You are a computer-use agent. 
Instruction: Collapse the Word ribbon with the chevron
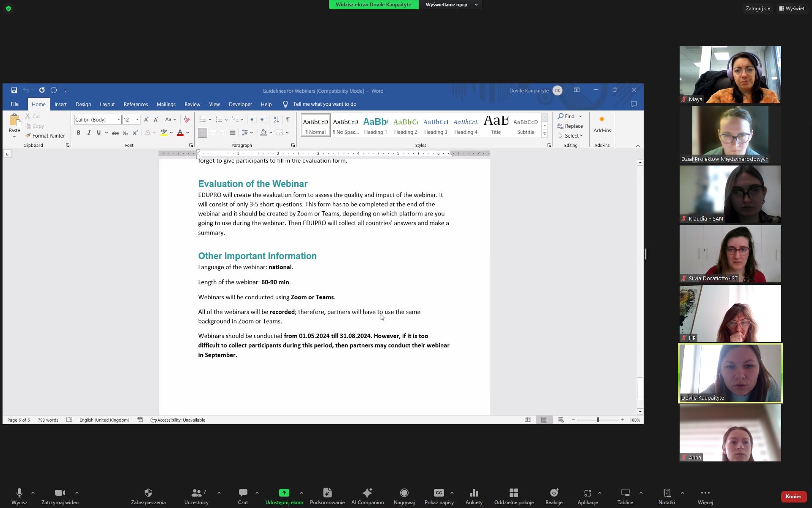click(638, 146)
